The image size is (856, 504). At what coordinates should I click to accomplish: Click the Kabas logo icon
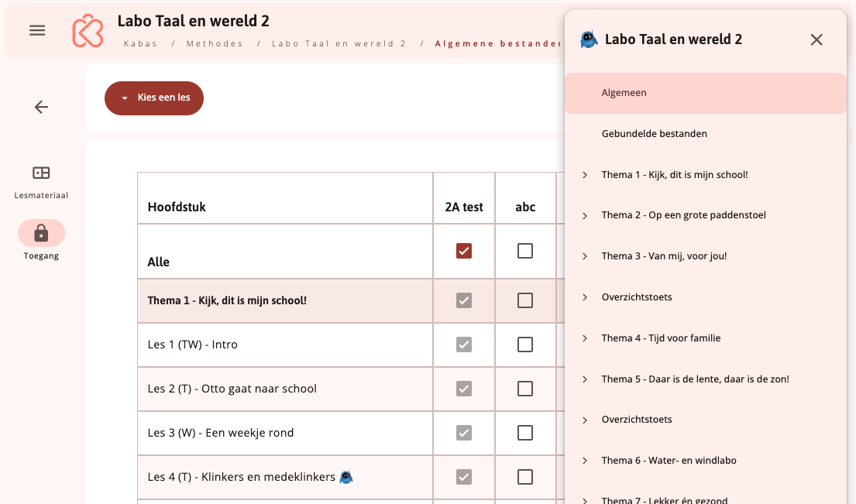[x=88, y=30]
